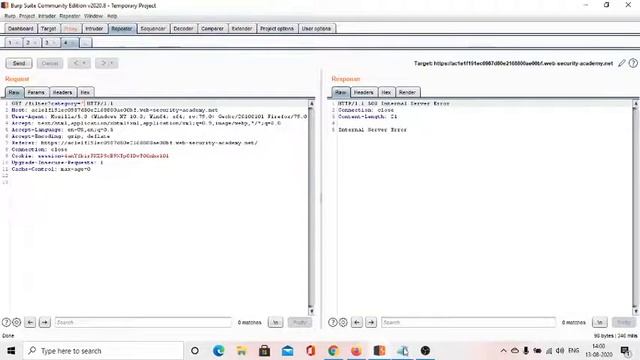Select Repeater request tab 4
The width and height of the screenshot is (640, 360).
point(69,42)
